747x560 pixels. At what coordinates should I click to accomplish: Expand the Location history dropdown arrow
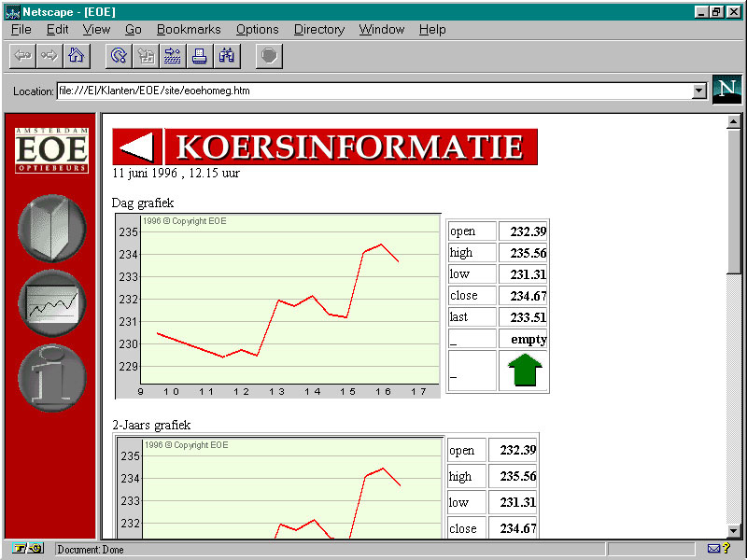(698, 91)
